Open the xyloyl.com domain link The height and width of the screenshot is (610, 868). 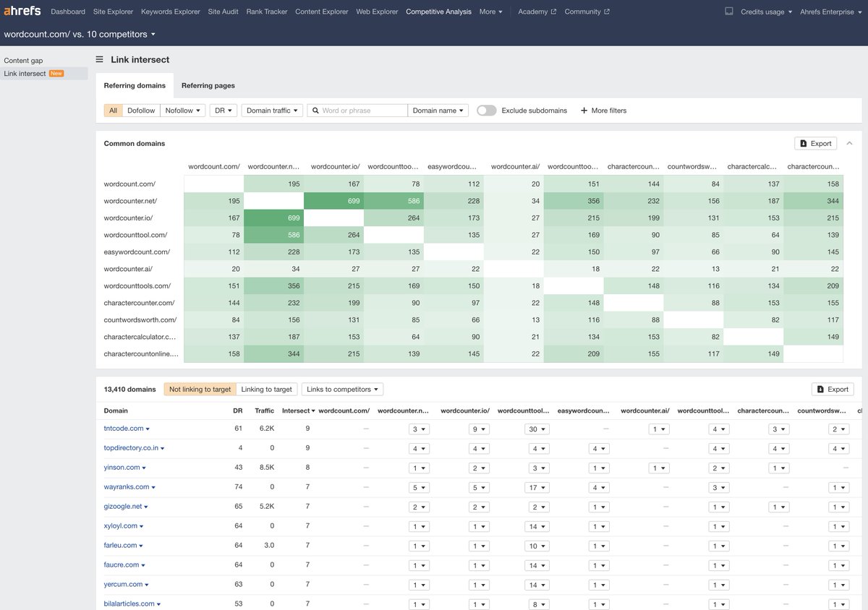(121, 526)
